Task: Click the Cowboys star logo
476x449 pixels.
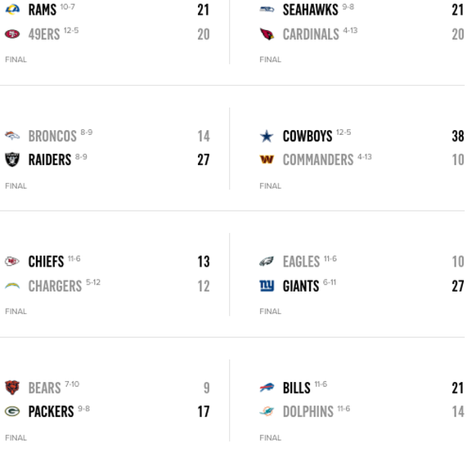Action: (x=267, y=136)
